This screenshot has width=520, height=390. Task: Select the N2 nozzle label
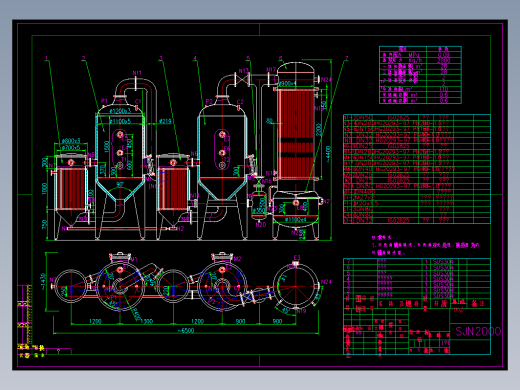pyautogui.click(x=180, y=229)
